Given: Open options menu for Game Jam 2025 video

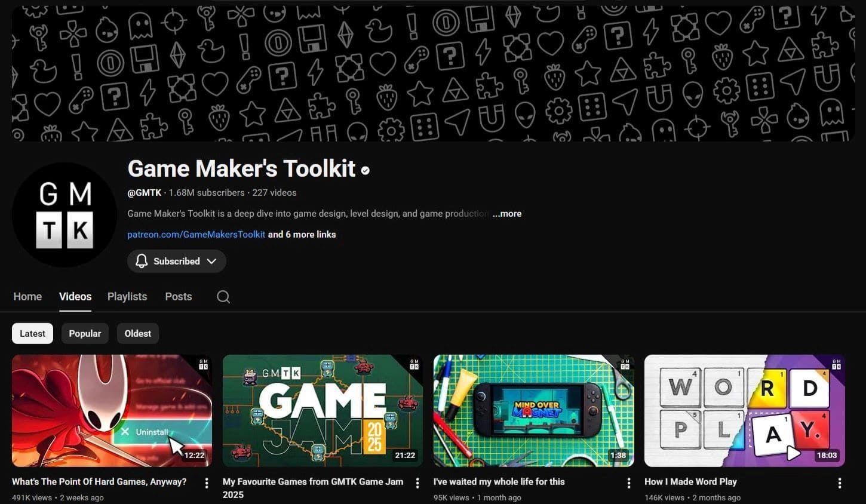Looking at the screenshot, I should (x=417, y=483).
